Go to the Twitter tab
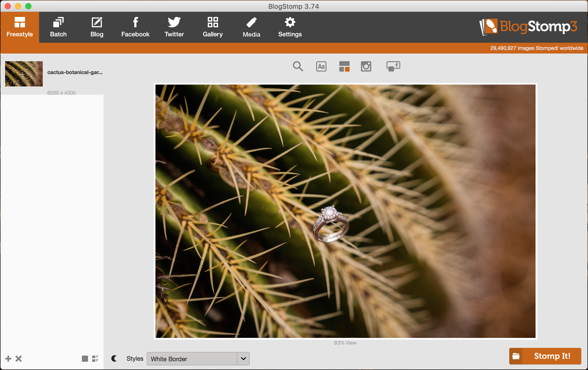The height and width of the screenshot is (370, 588). click(174, 27)
